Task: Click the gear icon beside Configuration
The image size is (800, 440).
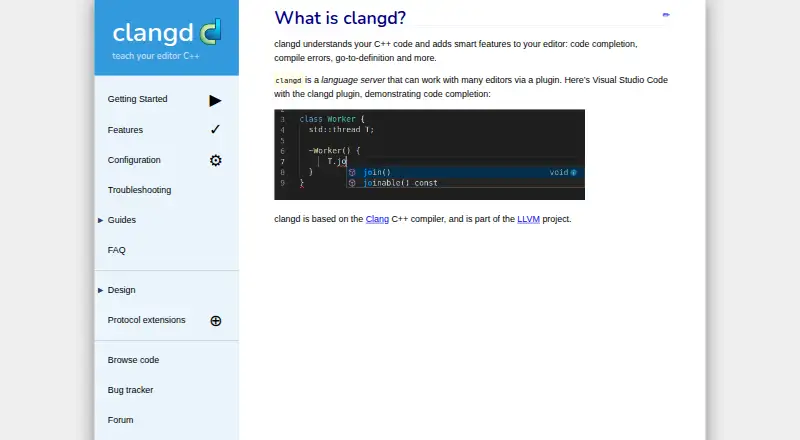Action: click(x=216, y=160)
